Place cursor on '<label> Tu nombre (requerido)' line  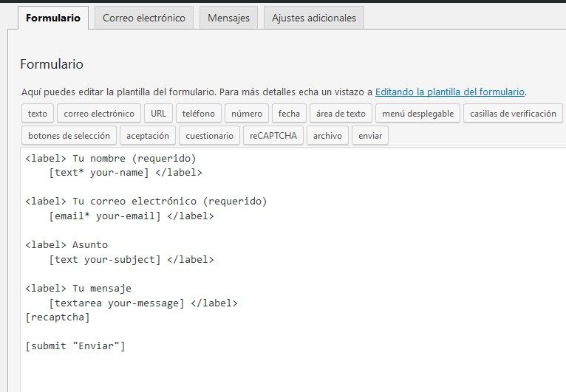(x=111, y=158)
